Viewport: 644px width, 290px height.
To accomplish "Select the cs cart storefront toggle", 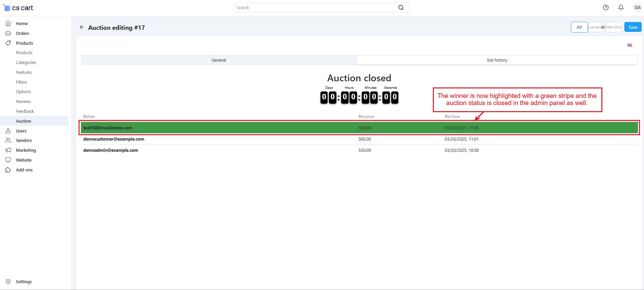I will click(596, 27).
